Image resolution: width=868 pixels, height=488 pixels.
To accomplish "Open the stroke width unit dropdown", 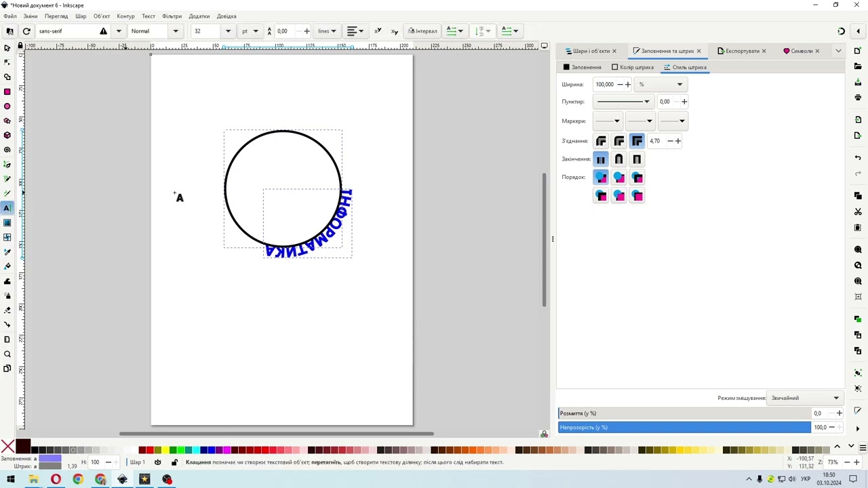I will (x=660, y=85).
